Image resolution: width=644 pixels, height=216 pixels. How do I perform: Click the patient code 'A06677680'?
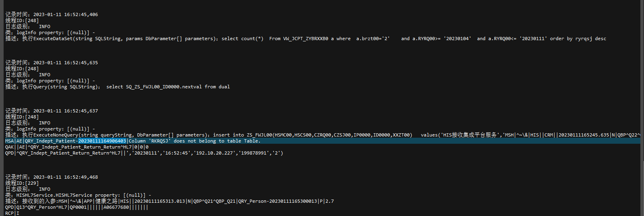pos(116,207)
